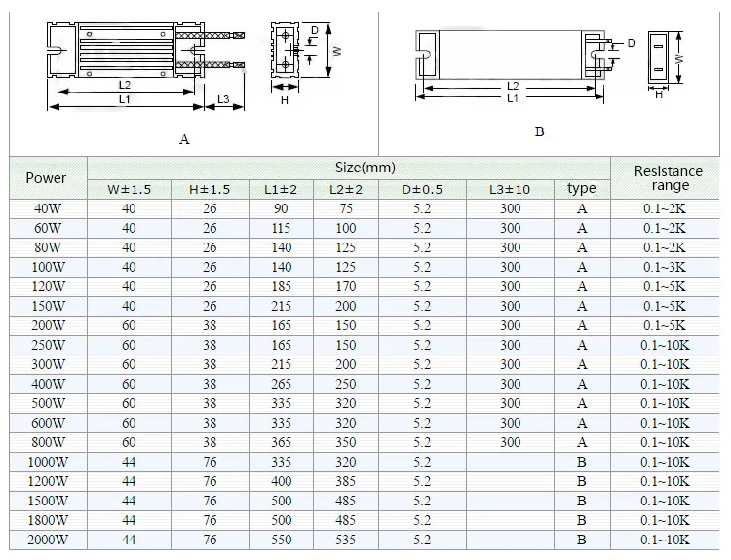The image size is (731, 560).
Task: Select the 'W±1.5' column header
Action: tap(129, 189)
